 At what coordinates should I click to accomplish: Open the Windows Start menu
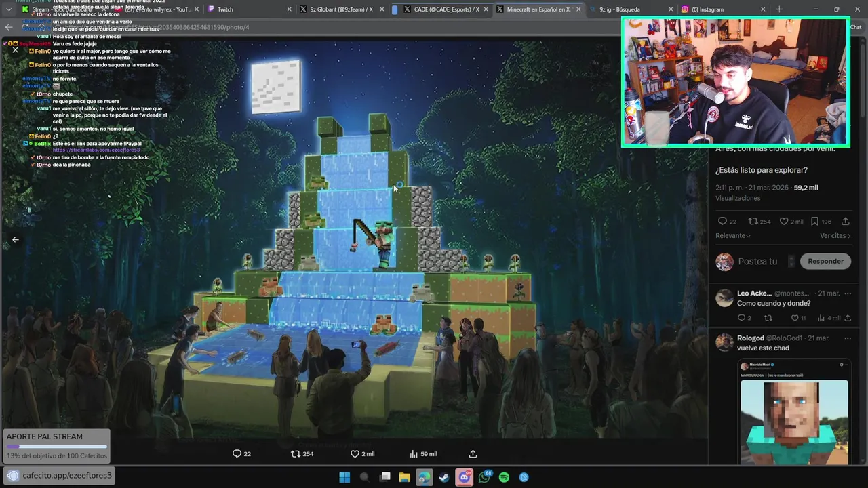(344, 477)
